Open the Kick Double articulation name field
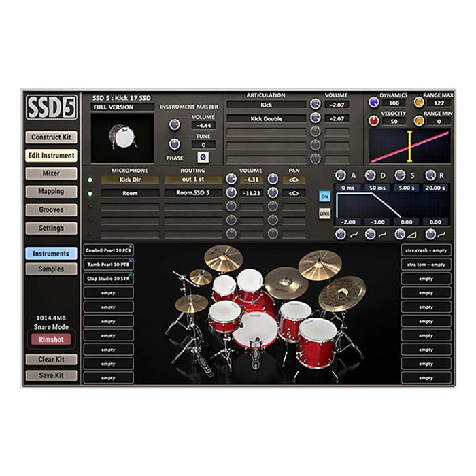Screen dimensions: 476x476 [x=267, y=119]
